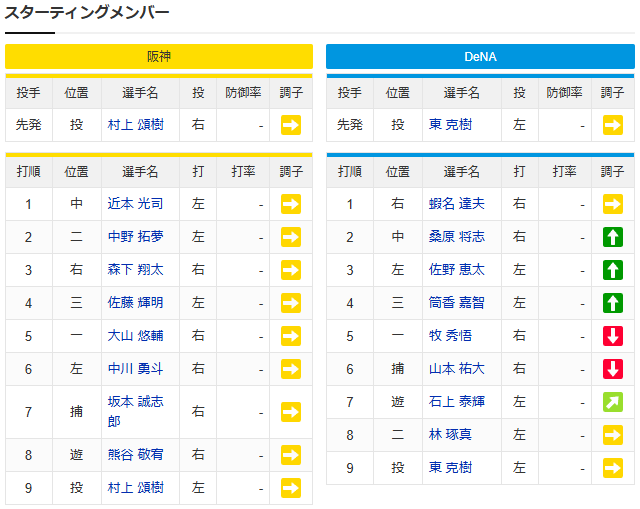The width and height of the screenshot is (640, 509).
Task: Open player link 中野 拓夢
Action: [136, 236]
